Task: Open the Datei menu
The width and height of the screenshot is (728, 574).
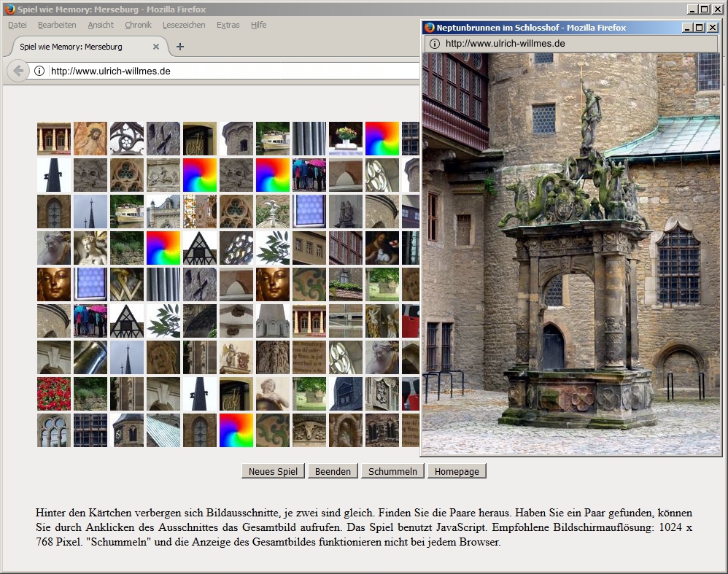Action: (x=18, y=25)
